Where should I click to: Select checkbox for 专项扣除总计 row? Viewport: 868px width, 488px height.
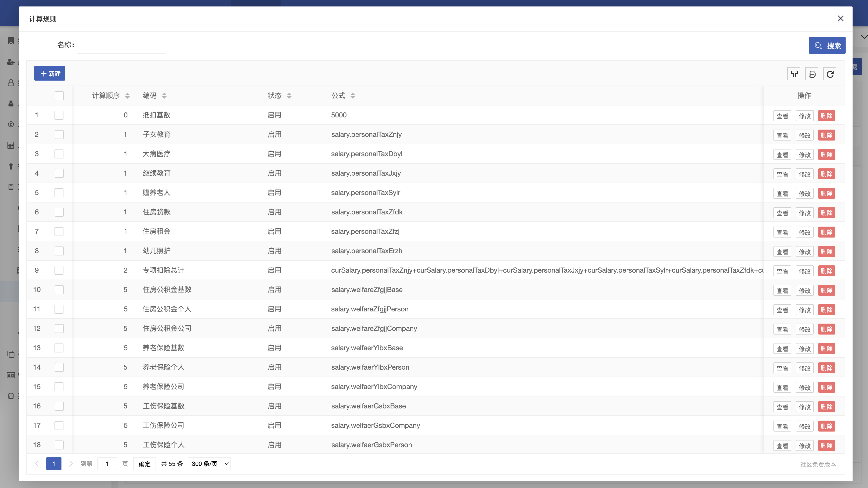pos(59,270)
